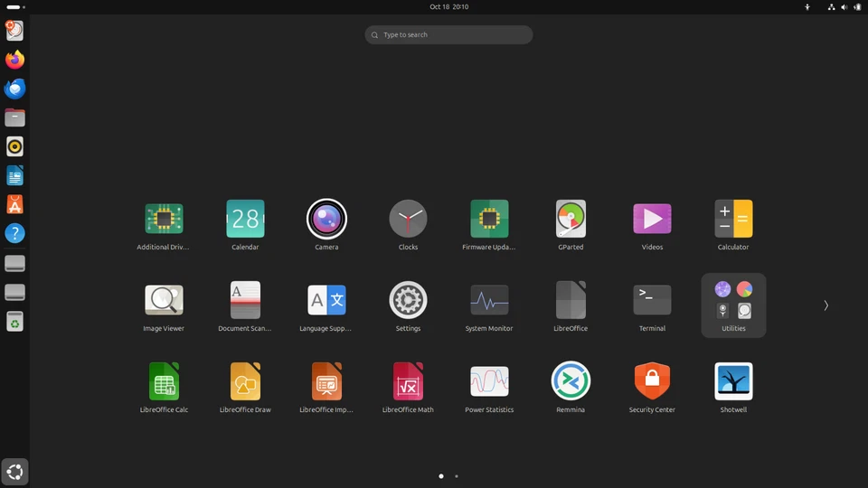
Task: Open Remmina remote desktop client
Action: click(x=571, y=380)
